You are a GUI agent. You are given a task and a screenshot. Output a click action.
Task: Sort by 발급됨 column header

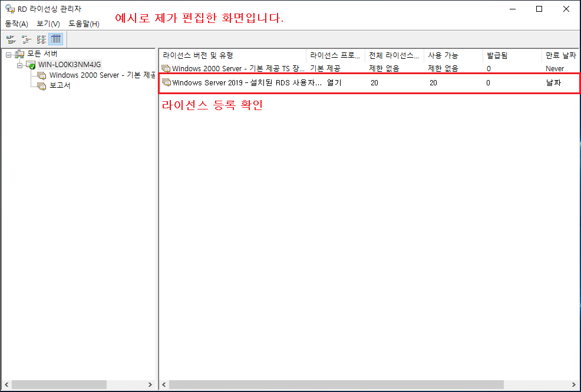pyautogui.click(x=512, y=55)
